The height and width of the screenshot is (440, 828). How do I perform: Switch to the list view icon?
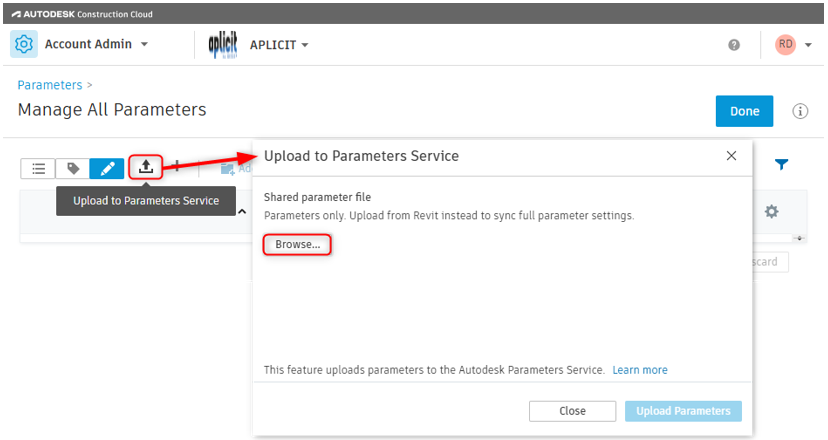click(38, 168)
